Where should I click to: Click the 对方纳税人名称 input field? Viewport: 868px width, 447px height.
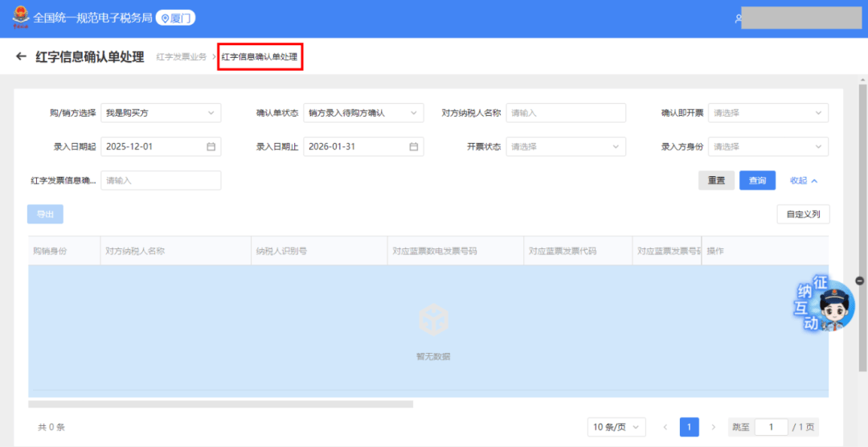pos(566,113)
